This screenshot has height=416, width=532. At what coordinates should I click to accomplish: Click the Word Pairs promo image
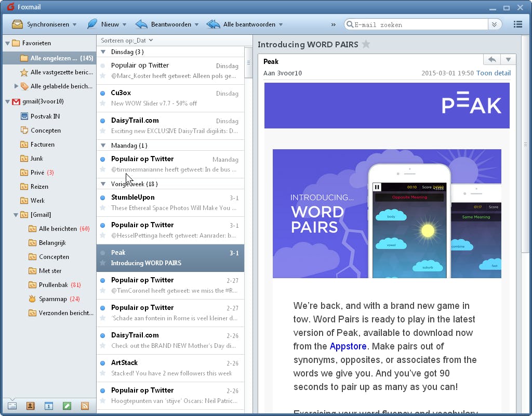click(x=387, y=214)
